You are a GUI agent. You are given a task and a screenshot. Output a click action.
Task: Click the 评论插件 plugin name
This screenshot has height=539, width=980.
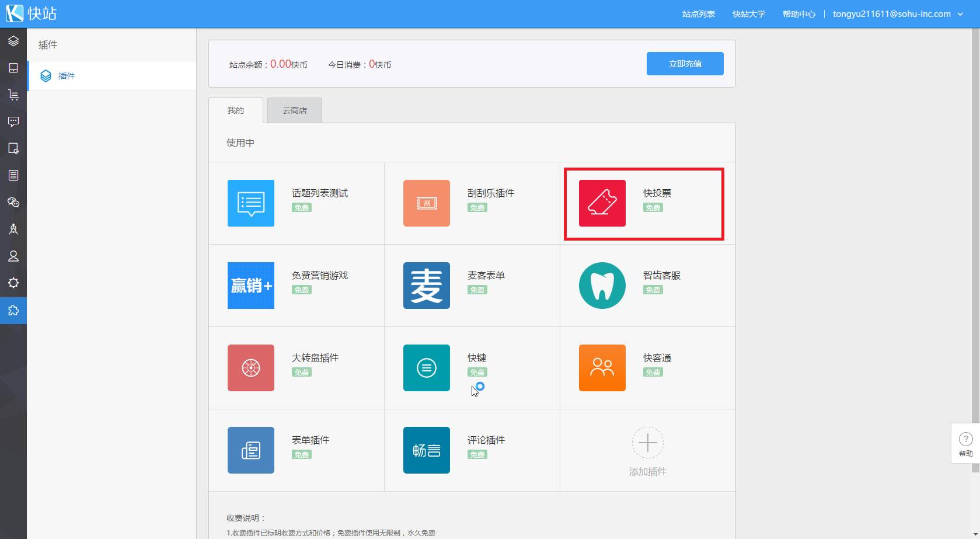point(486,440)
